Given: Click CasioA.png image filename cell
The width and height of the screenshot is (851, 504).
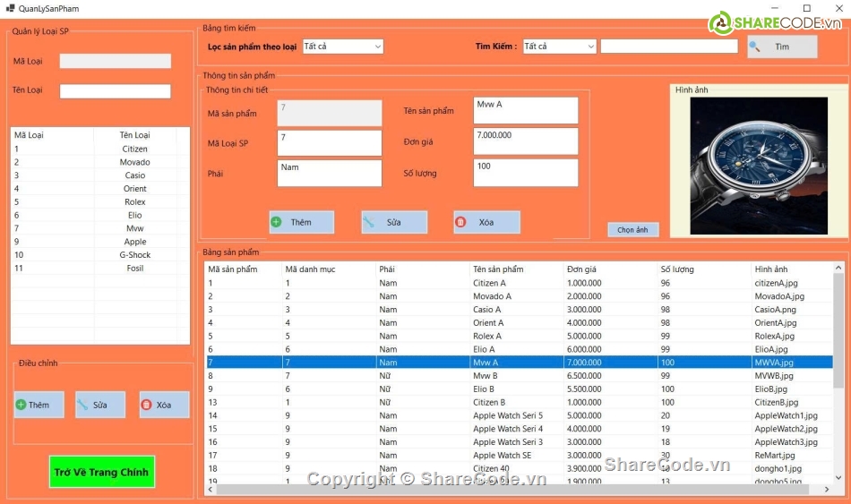Looking at the screenshot, I should pos(792,310).
